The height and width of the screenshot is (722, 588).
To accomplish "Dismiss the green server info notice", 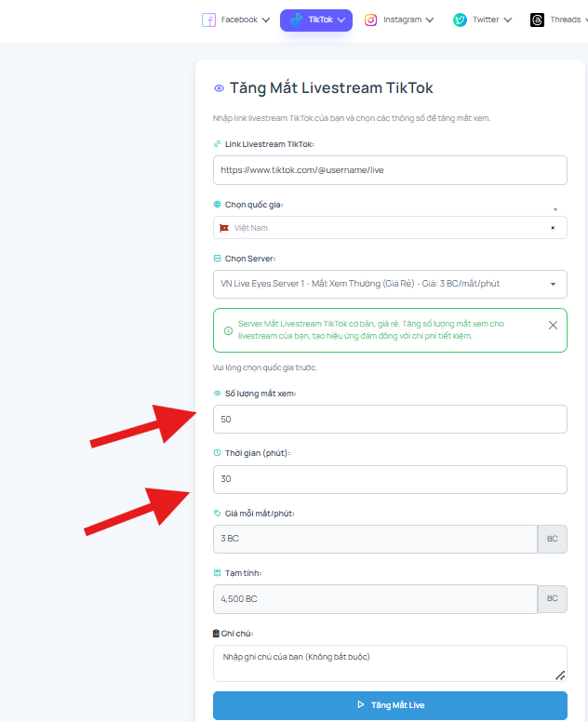I will (553, 325).
